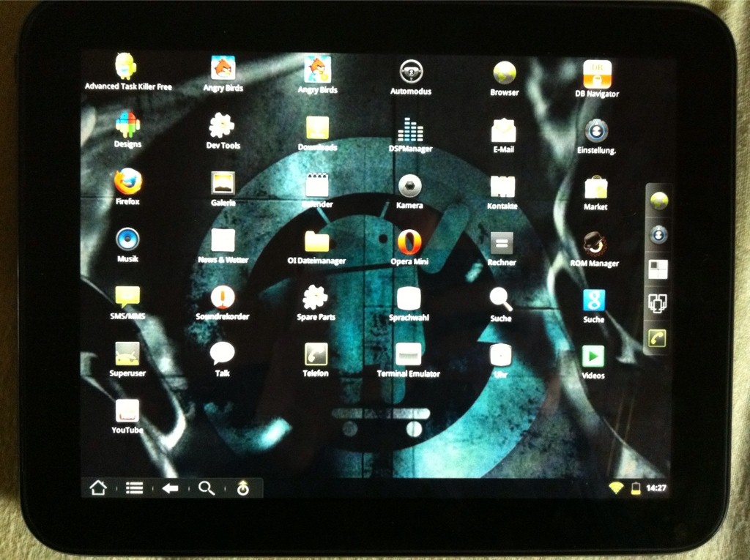Tap the battery status icon
Viewport: 750px width, 560px height.
click(x=636, y=488)
